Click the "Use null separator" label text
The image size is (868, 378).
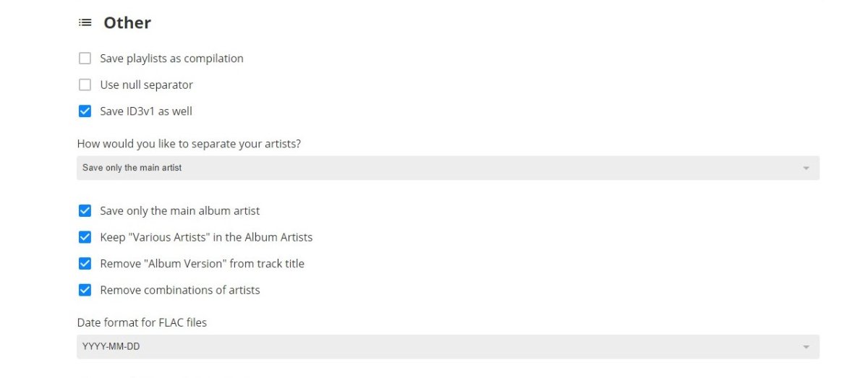pyautogui.click(x=146, y=85)
